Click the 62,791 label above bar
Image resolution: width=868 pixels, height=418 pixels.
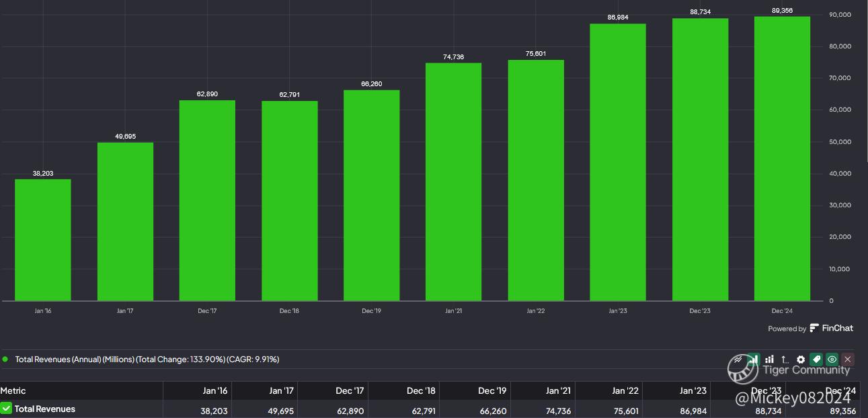[290, 95]
